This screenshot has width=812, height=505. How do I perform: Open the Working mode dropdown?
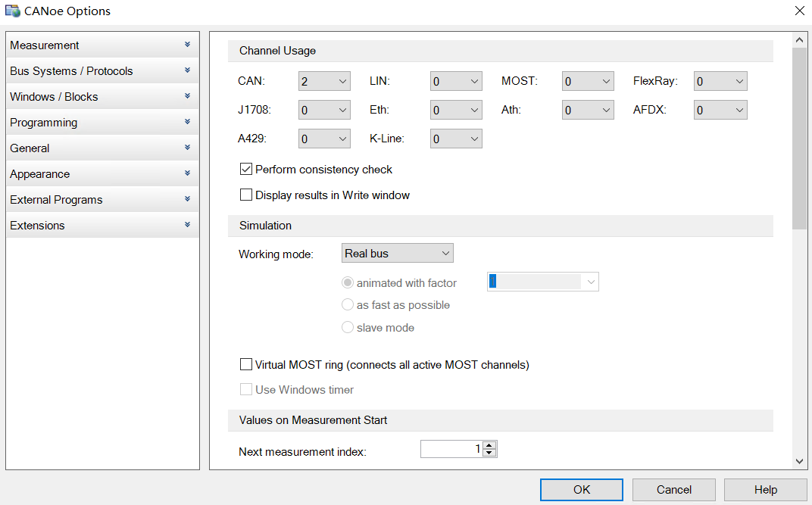397,253
